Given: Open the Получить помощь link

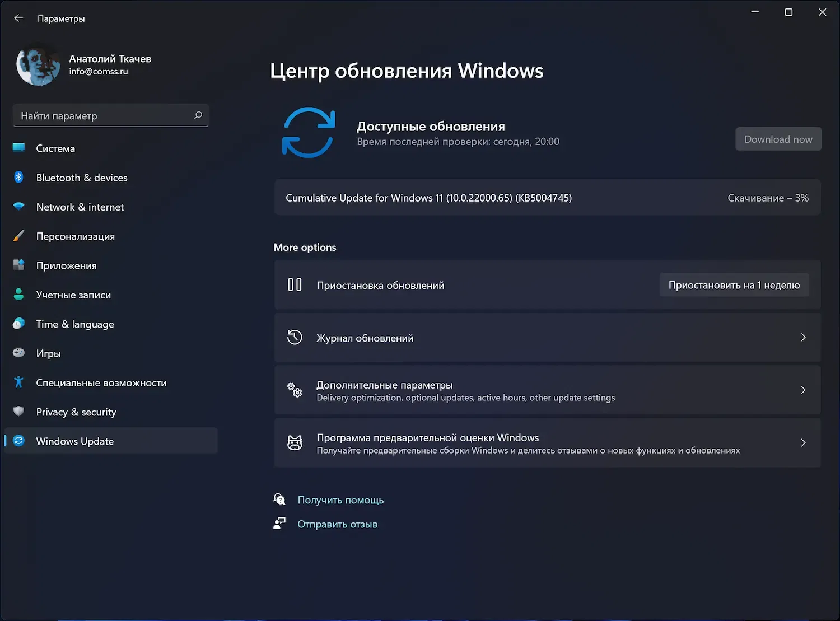Looking at the screenshot, I should tap(340, 499).
